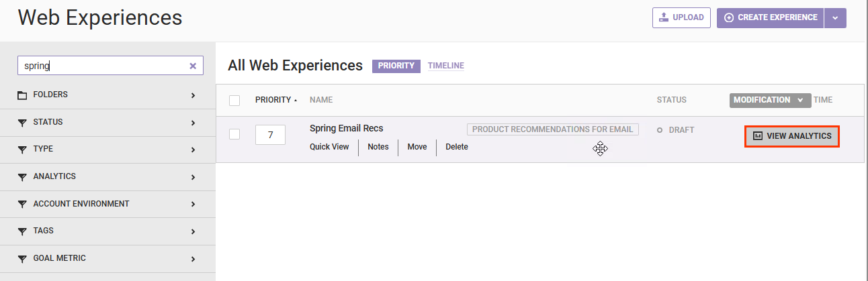Select all experiences with header checkbox
This screenshot has width=868, height=281.
(x=234, y=101)
